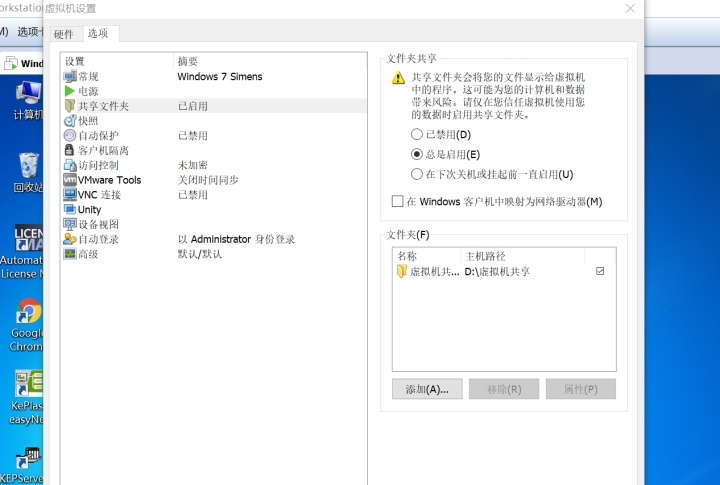Click 主机路径 column header
Screen dimensions: 720x485
tap(523, 256)
